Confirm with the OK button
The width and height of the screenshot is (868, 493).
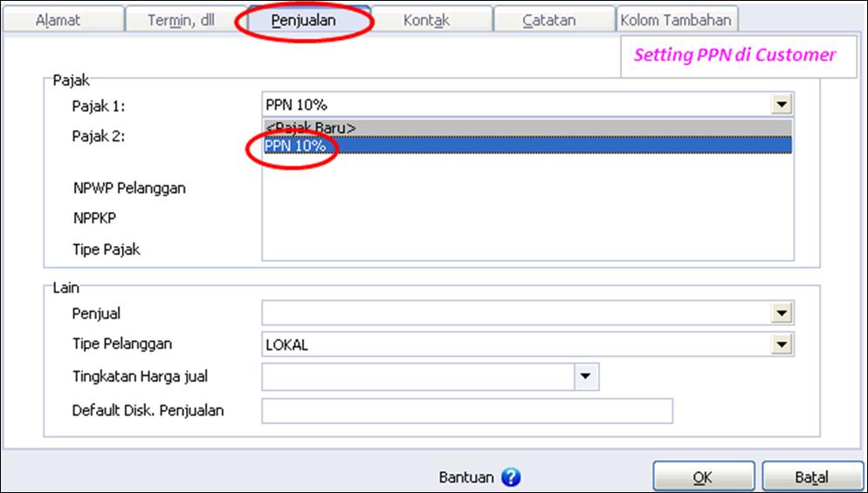(x=703, y=477)
